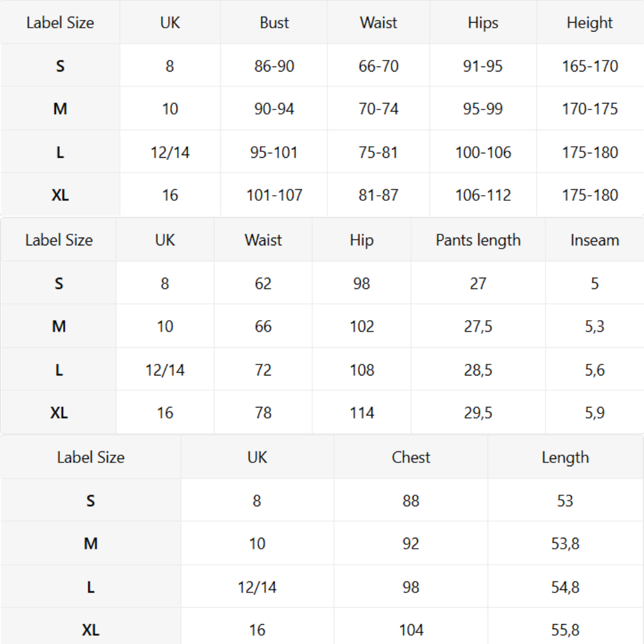
Task: Select the bust value 86-90
Action: point(274,66)
